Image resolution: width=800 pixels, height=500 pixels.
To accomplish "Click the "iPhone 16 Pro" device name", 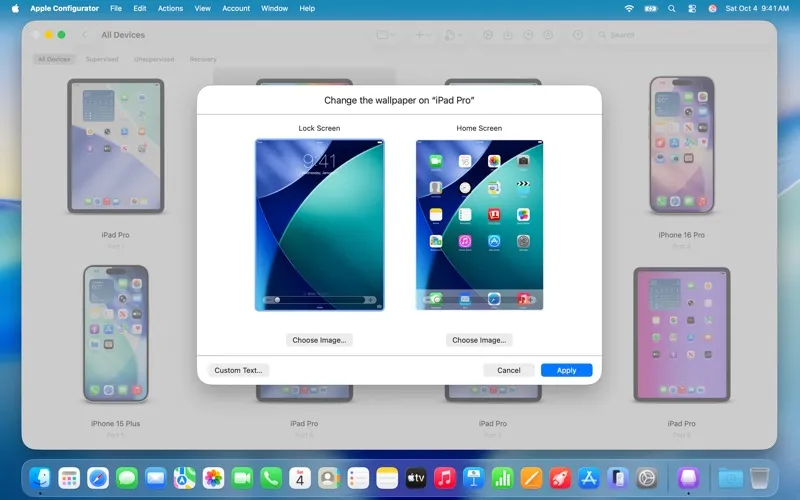I will click(682, 235).
